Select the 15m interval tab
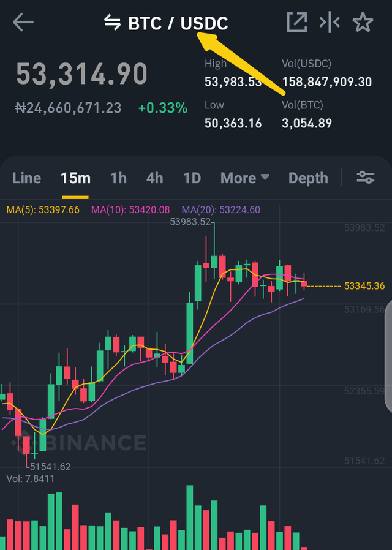This screenshot has height=550, width=392. click(75, 178)
